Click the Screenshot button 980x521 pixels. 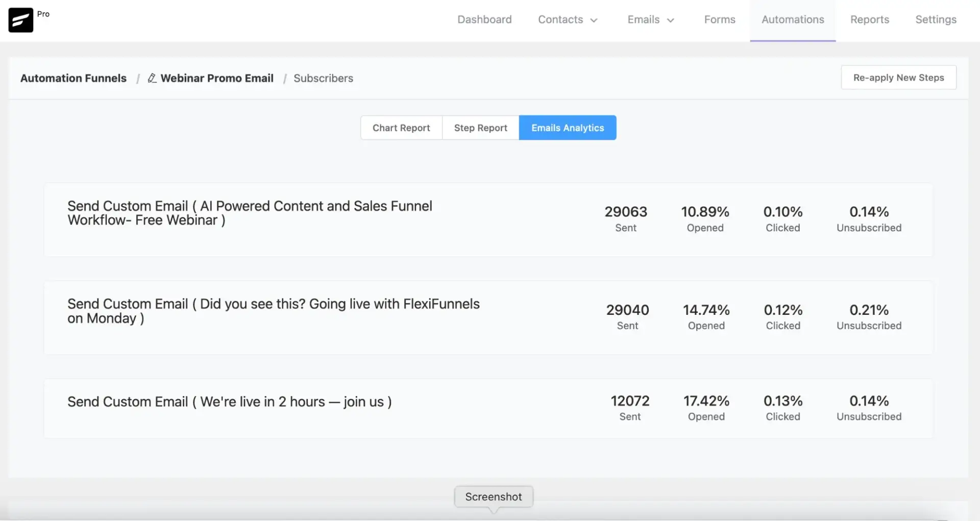(493, 496)
